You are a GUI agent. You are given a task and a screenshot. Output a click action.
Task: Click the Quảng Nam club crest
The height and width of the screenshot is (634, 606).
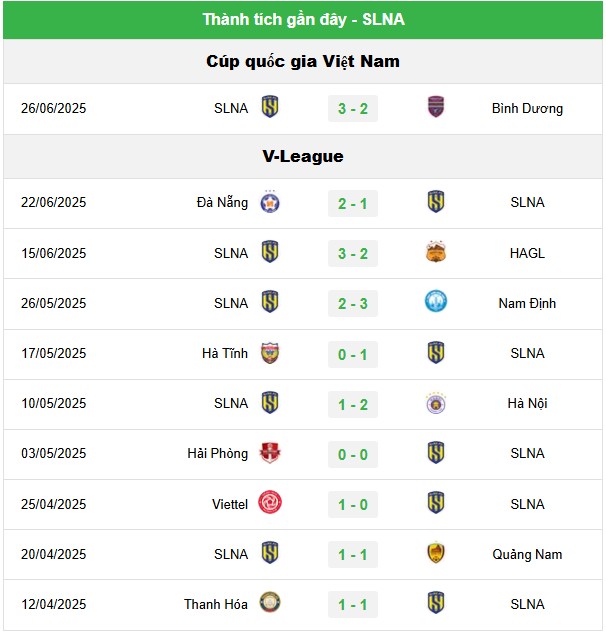point(436,553)
